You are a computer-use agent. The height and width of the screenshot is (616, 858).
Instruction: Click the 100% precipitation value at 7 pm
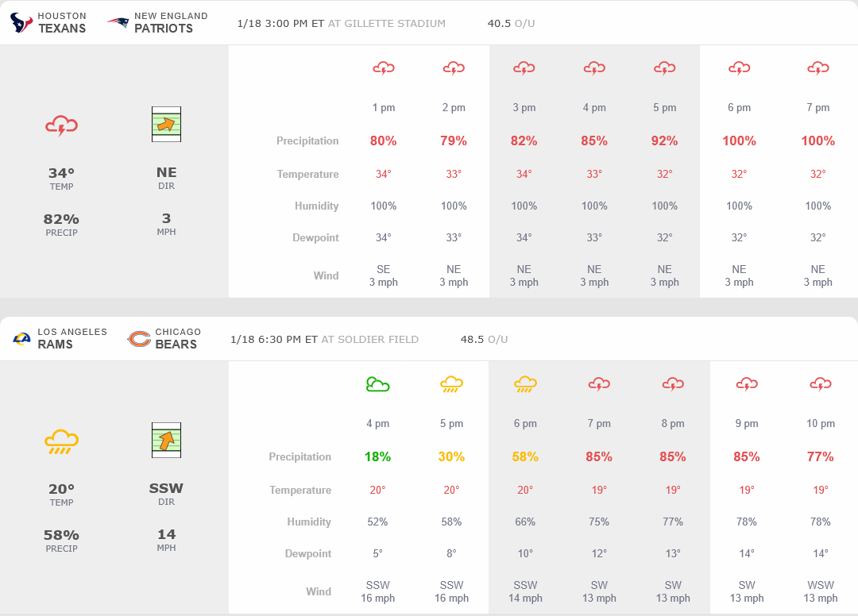tap(817, 141)
